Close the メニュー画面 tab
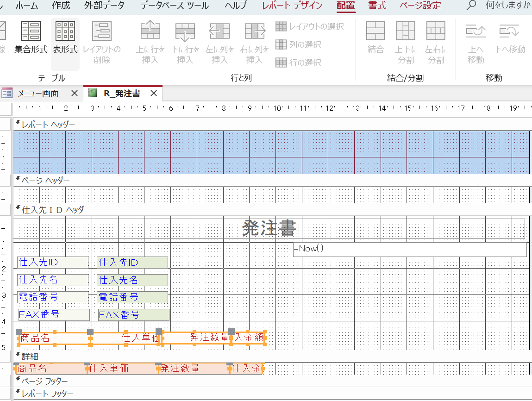This screenshot has width=532, height=401. click(x=75, y=93)
